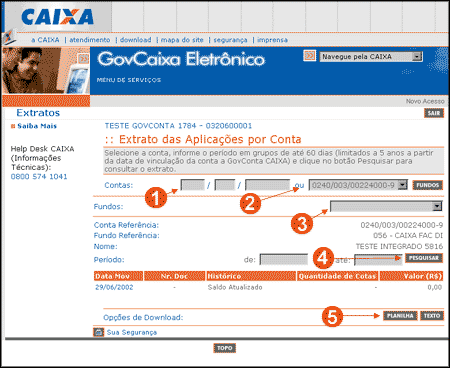Download extract as PLANILHA
Screen dimensions: 450x368
400,316
